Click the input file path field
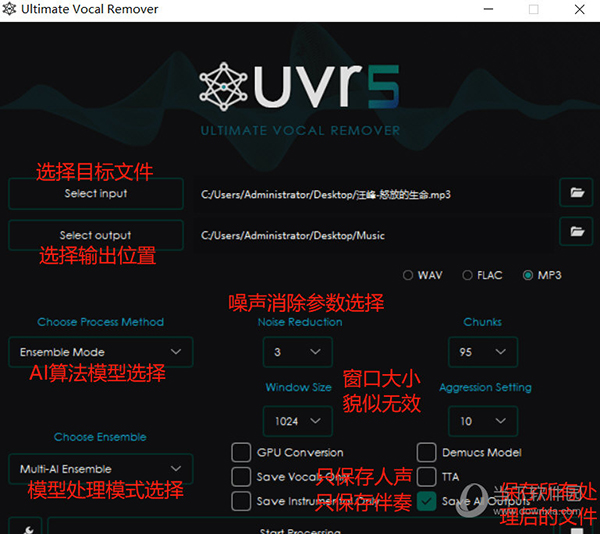Screen dimensions: 600x534 (x=373, y=195)
